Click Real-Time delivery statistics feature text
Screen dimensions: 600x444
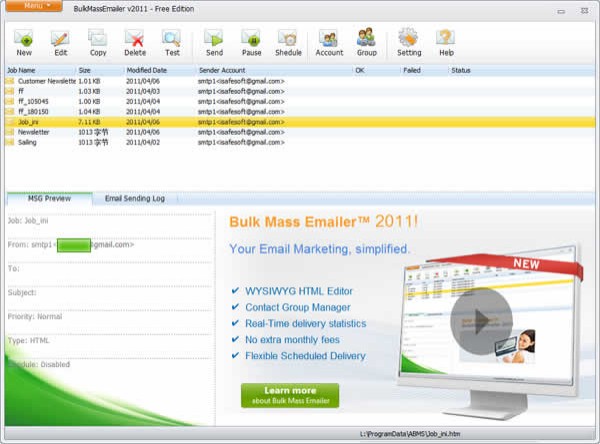click(x=306, y=323)
